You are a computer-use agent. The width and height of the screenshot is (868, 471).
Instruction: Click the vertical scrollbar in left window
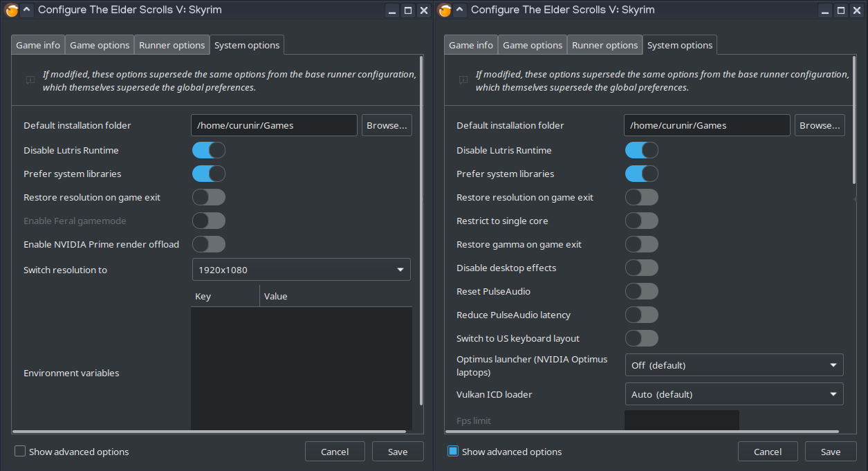click(x=421, y=232)
